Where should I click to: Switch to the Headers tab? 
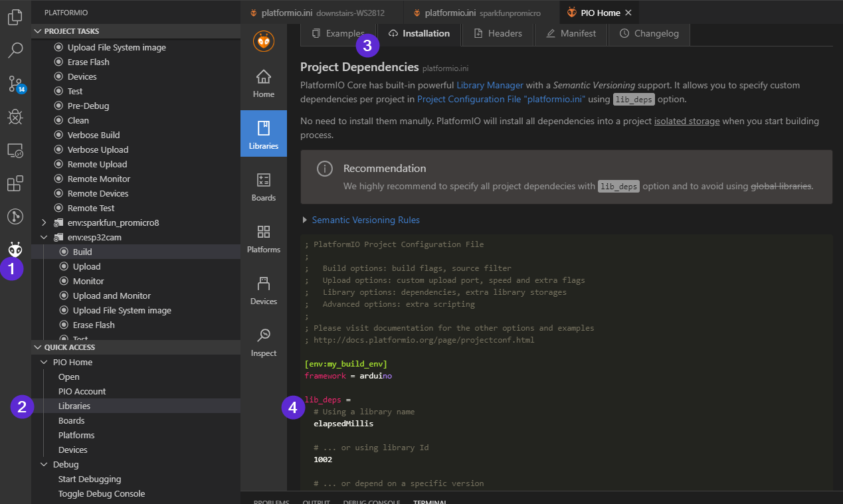click(x=497, y=35)
